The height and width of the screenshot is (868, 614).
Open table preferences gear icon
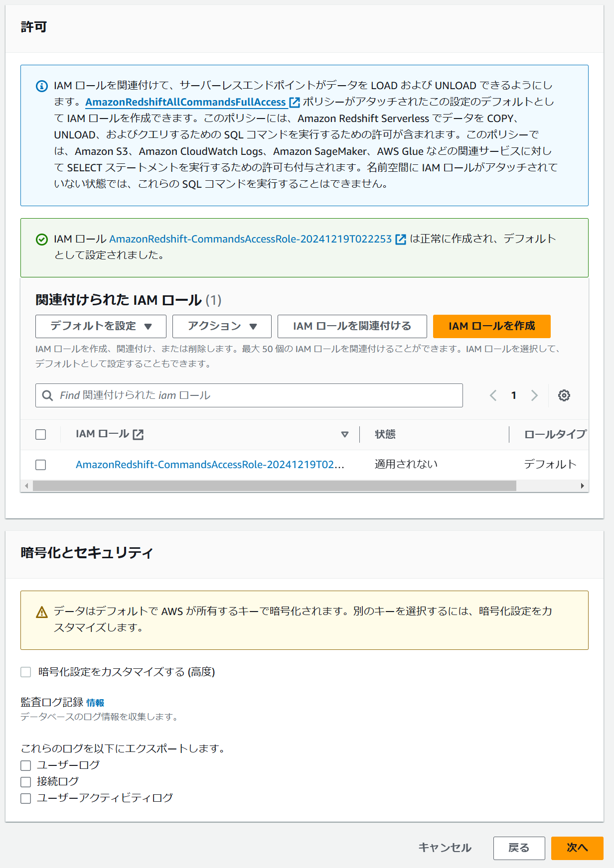[564, 395]
